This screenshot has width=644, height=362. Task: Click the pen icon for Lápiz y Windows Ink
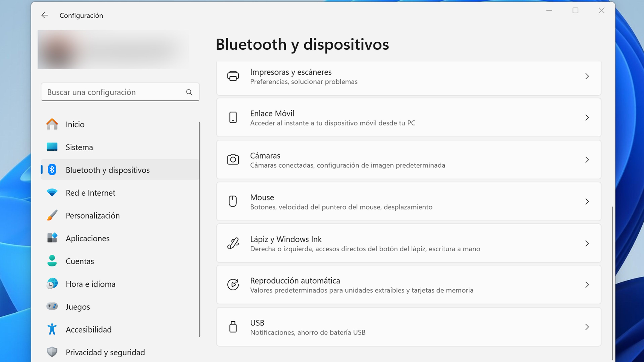point(233,243)
